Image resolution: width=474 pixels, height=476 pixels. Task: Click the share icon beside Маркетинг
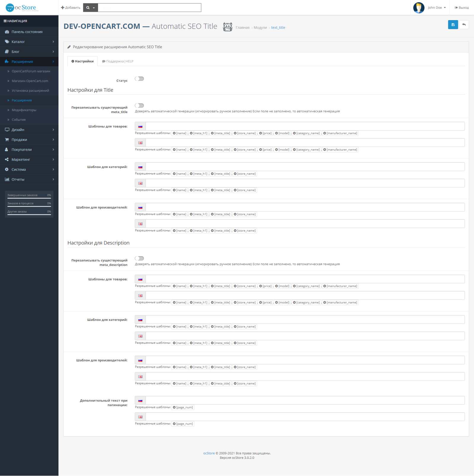point(7,160)
